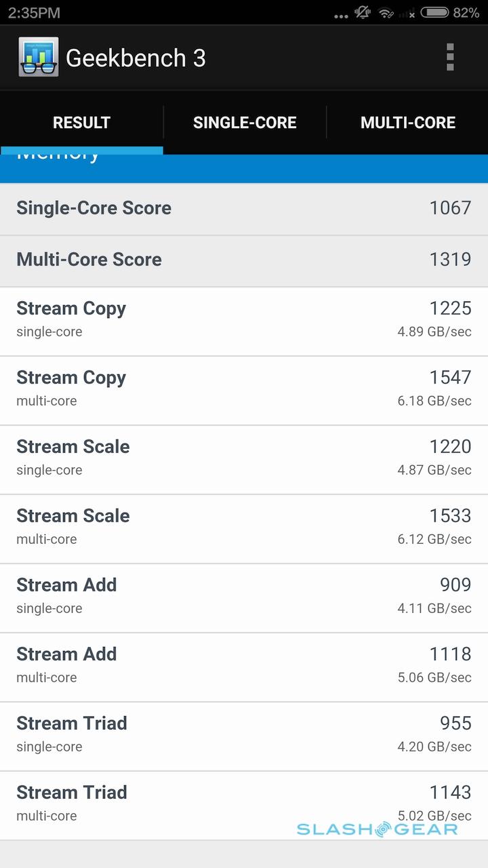Select Stream Copy multi-core result

click(x=244, y=389)
